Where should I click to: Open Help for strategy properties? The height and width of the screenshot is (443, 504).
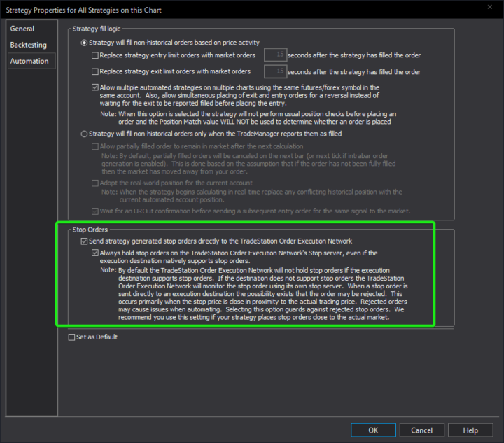470,430
